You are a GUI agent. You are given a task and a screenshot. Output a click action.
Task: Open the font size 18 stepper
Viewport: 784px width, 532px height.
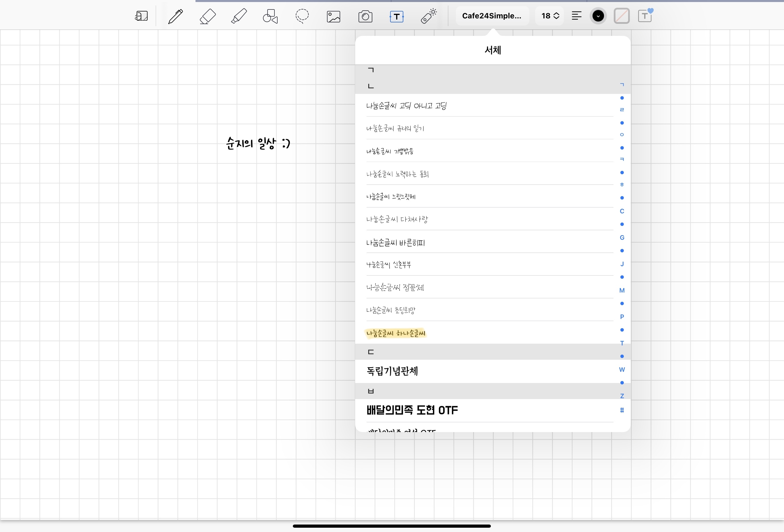coord(550,16)
